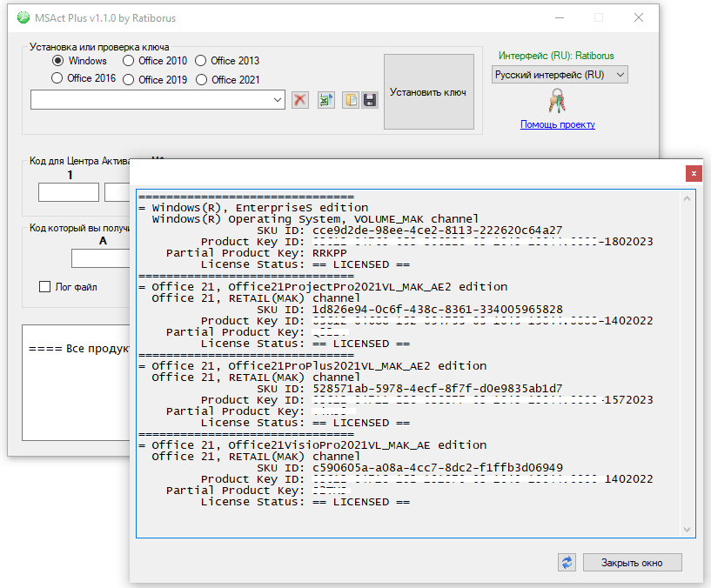Open the Русский интерфейс language dropdown
The image size is (711, 588).
click(560, 75)
